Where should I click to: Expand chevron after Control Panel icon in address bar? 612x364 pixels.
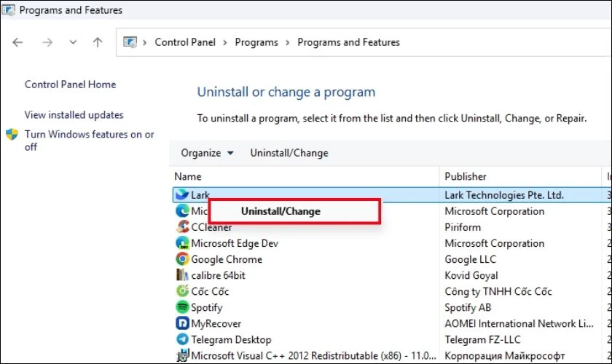[x=145, y=42]
